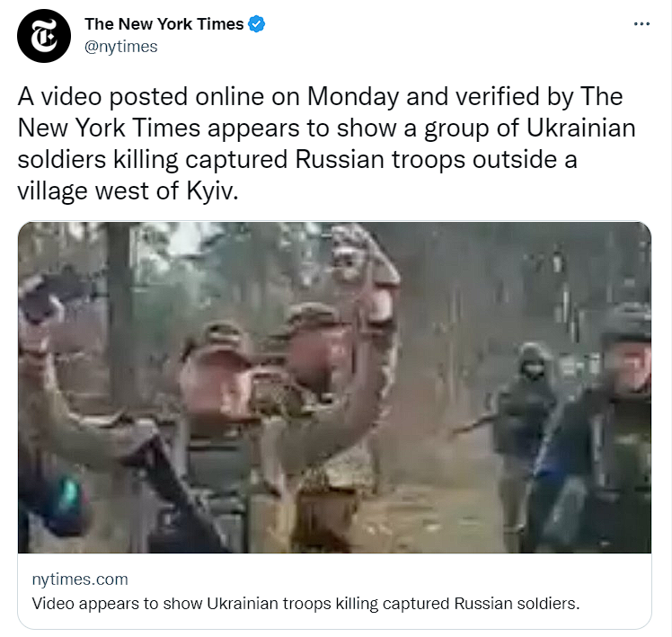Click tweet line starting "A video posted online"
This screenshot has height=637, width=672.
(320, 97)
